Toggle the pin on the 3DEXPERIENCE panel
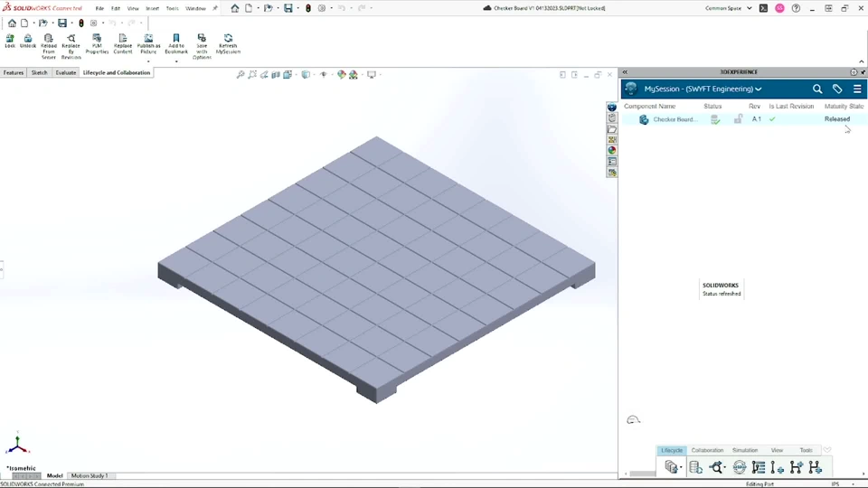The image size is (868, 488). pos(863,72)
